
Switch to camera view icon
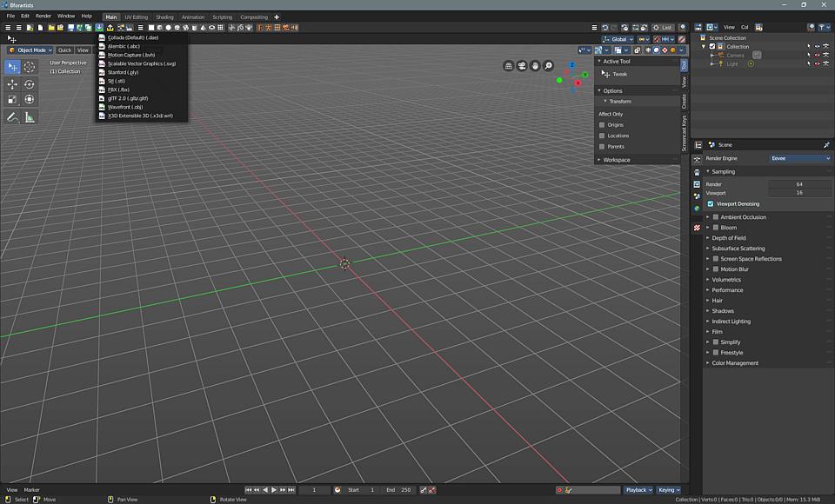pos(522,65)
